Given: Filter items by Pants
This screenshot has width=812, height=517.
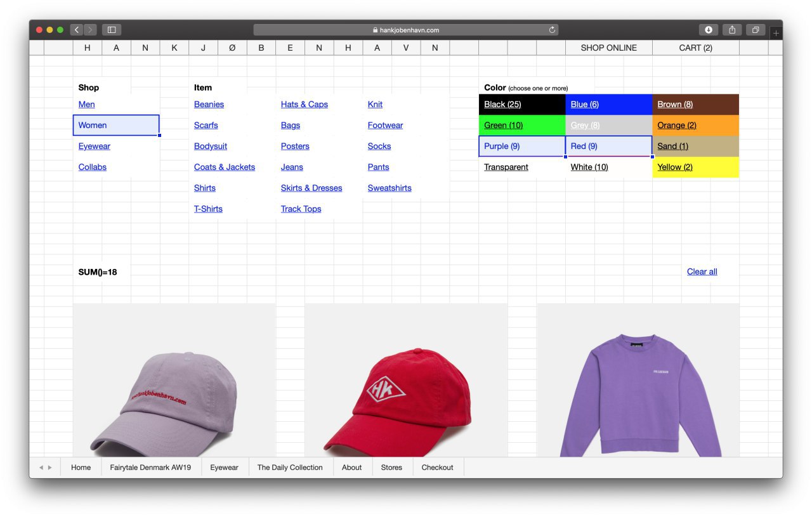Looking at the screenshot, I should 378,167.
